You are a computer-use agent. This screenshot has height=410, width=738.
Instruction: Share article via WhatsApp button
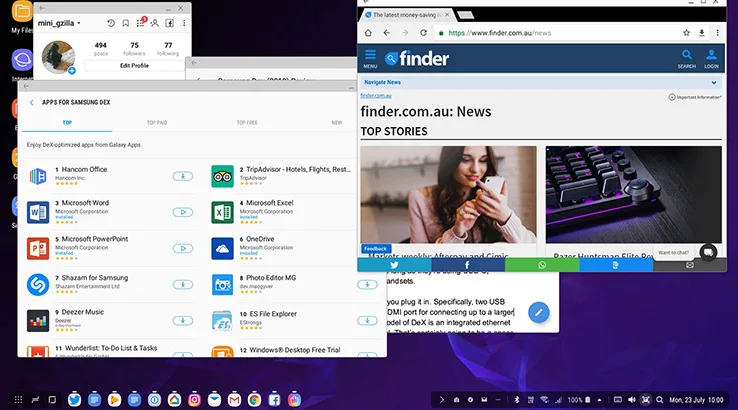point(542,265)
